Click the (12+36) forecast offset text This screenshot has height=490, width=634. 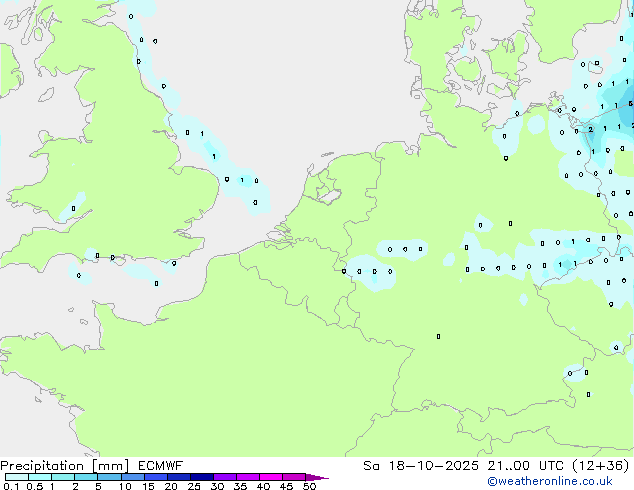603,465
